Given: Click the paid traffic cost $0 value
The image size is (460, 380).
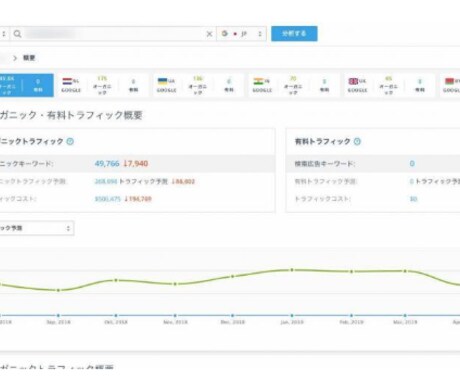Looking at the screenshot, I should point(413,199).
